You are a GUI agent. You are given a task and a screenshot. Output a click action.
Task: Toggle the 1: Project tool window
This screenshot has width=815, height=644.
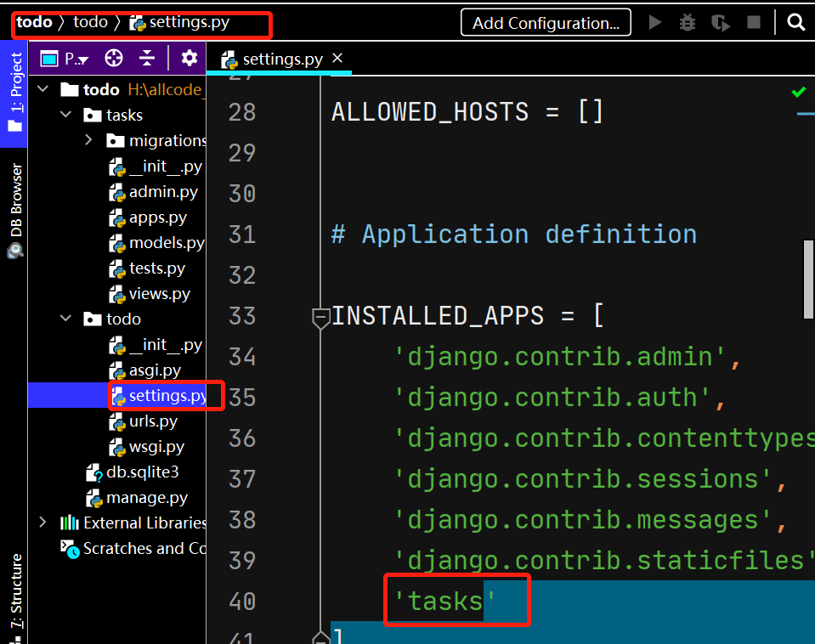tap(14, 93)
